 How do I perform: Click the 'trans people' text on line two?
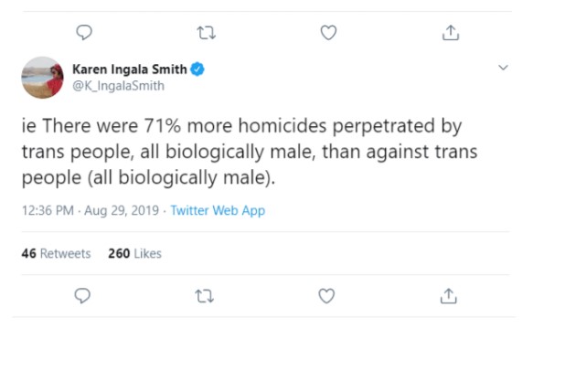click(63, 152)
